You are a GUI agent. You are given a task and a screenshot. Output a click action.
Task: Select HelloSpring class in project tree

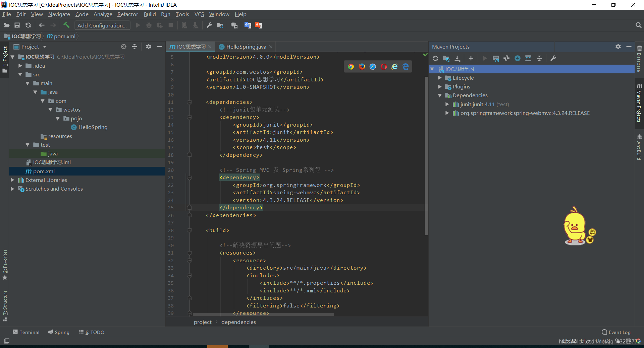pos(89,127)
